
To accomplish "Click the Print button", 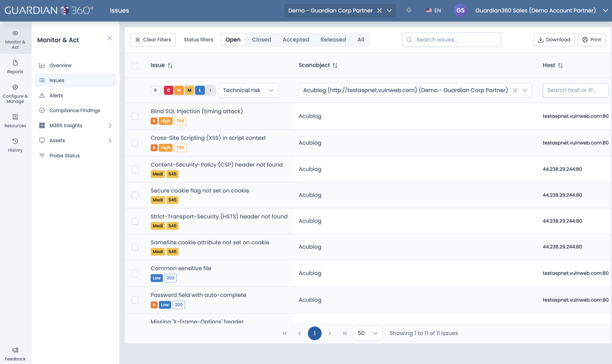I will 591,40.
